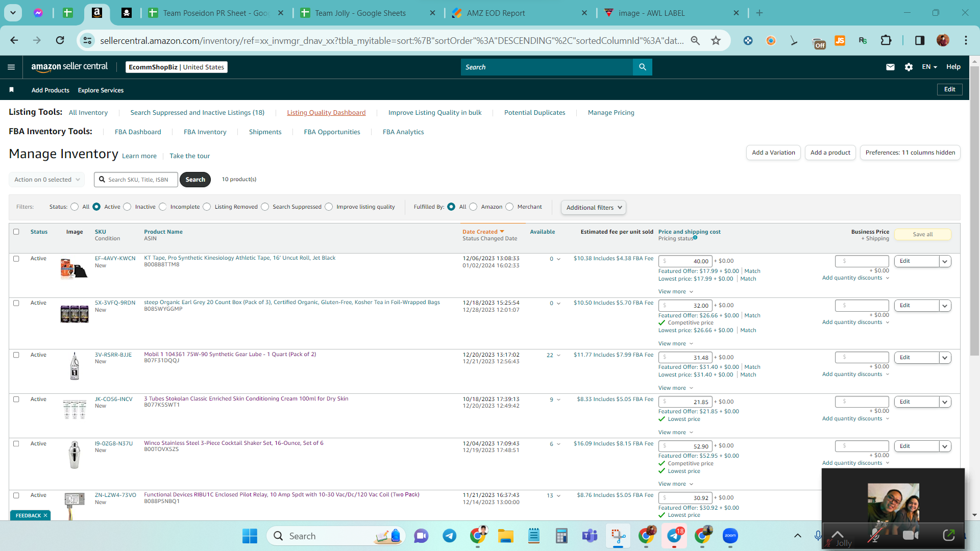Click the Save all button
Image resolution: width=980 pixels, height=551 pixels.
click(x=922, y=234)
